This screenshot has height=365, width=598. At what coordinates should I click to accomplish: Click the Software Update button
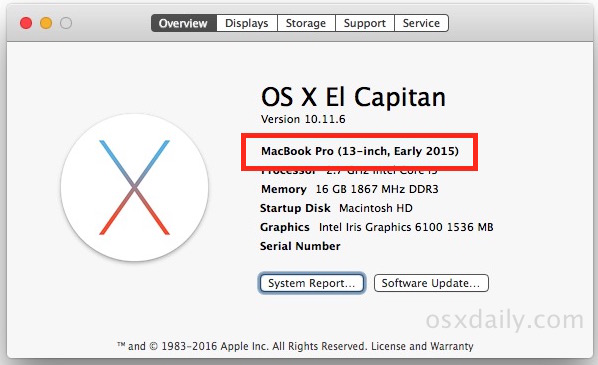click(x=431, y=283)
